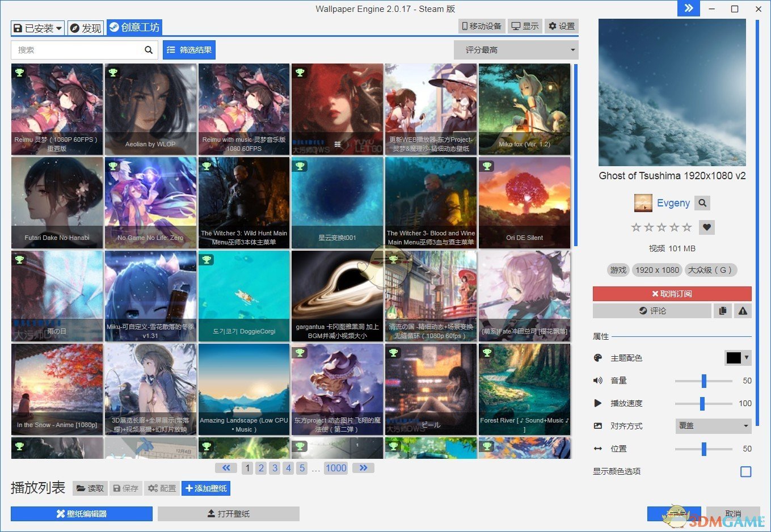
Task: Search for more wallpapers by author Evgeny
Action: (702, 203)
